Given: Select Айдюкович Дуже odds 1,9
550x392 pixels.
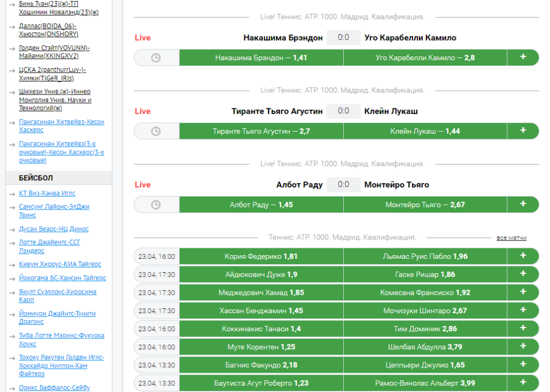Looking at the screenshot, I should coord(262,274).
